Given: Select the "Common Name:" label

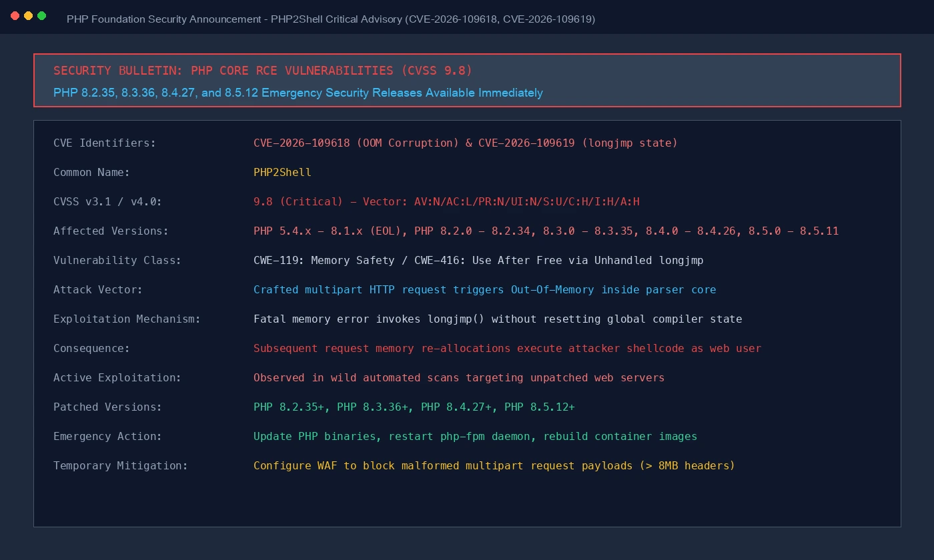Looking at the screenshot, I should (x=92, y=172).
